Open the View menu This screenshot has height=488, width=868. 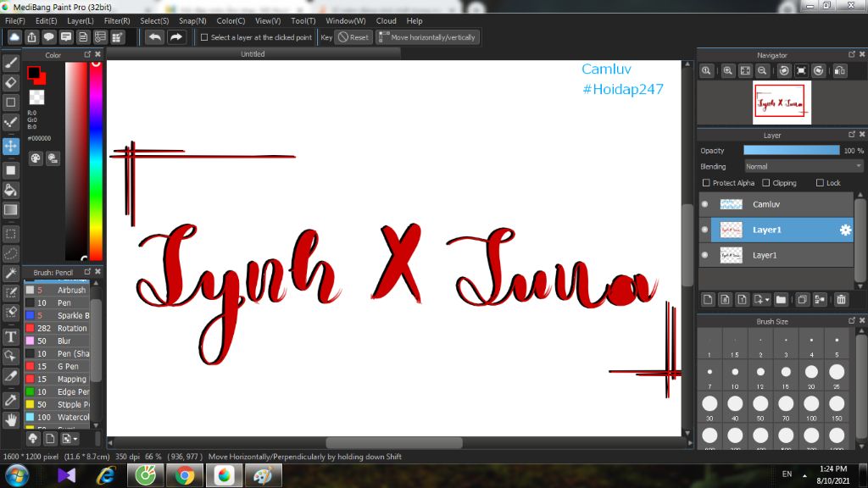268,20
